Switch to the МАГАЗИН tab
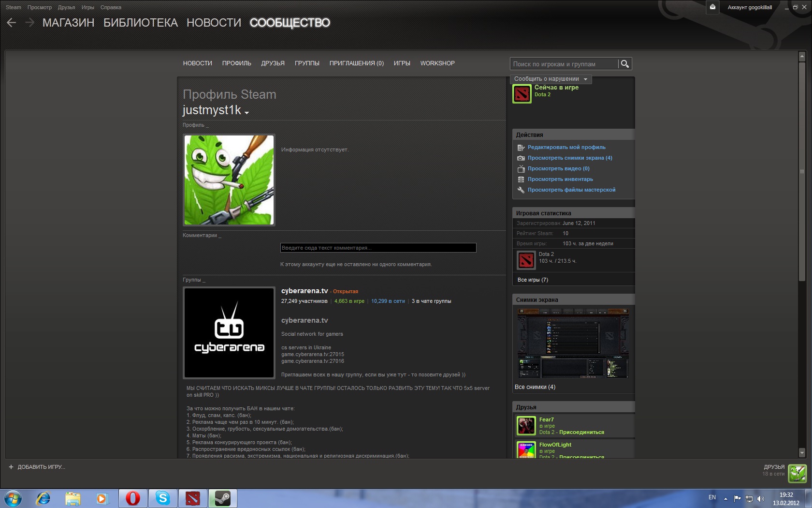This screenshot has width=812, height=508. pos(69,23)
